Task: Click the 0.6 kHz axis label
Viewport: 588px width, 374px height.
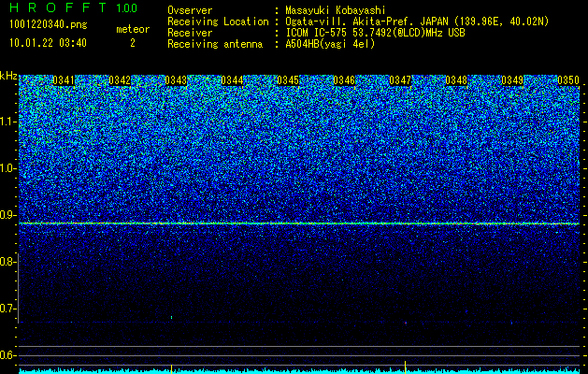Action: tap(7, 355)
